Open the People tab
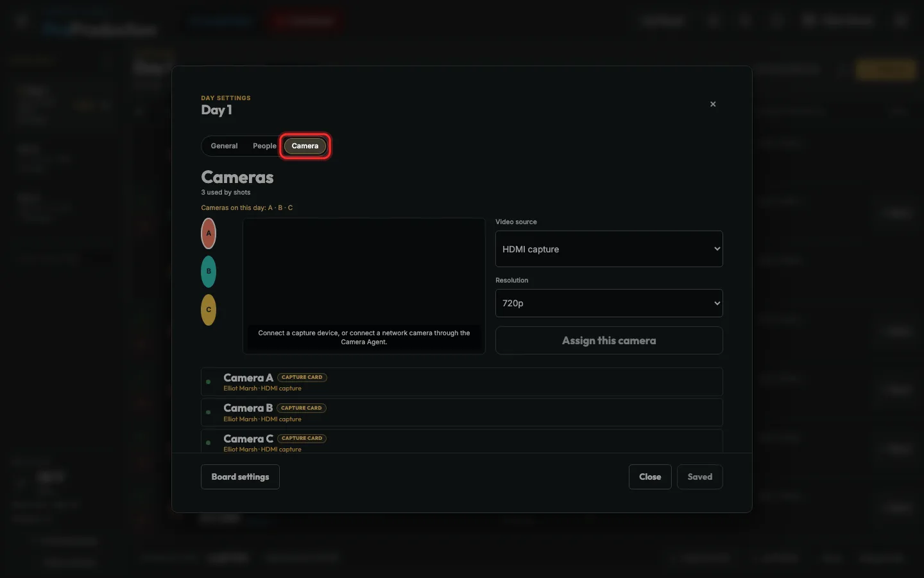This screenshot has height=578, width=924. (264, 146)
